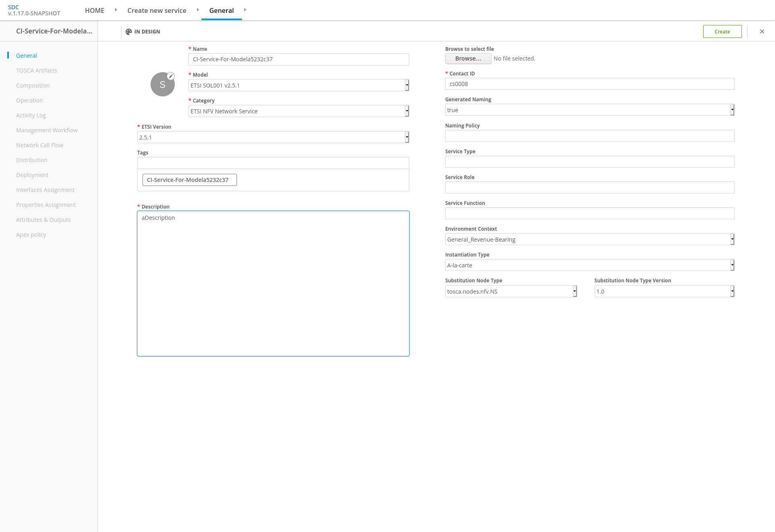
Task: Go to HOME in breadcrumb
Action: [94, 10]
